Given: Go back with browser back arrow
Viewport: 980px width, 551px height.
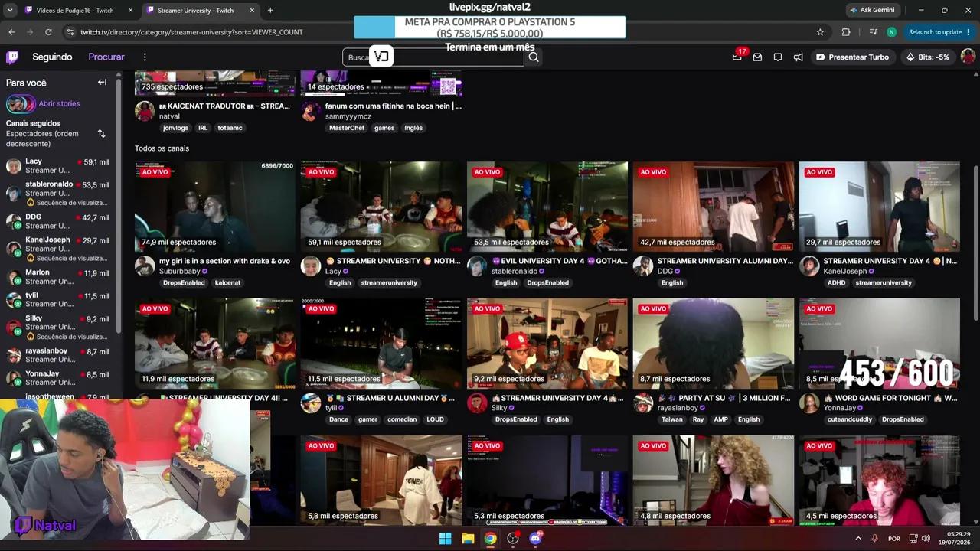Looking at the screenshot, I should 11,32.
